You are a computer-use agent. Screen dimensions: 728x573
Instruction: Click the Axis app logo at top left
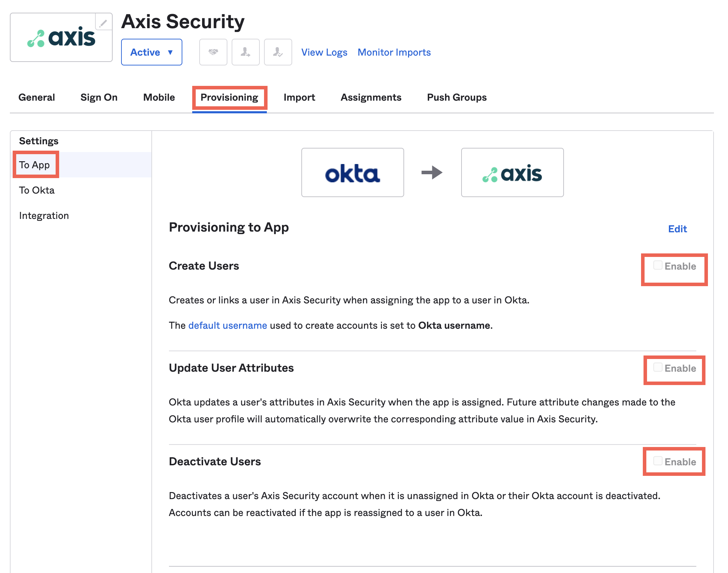tap(61, 38)
